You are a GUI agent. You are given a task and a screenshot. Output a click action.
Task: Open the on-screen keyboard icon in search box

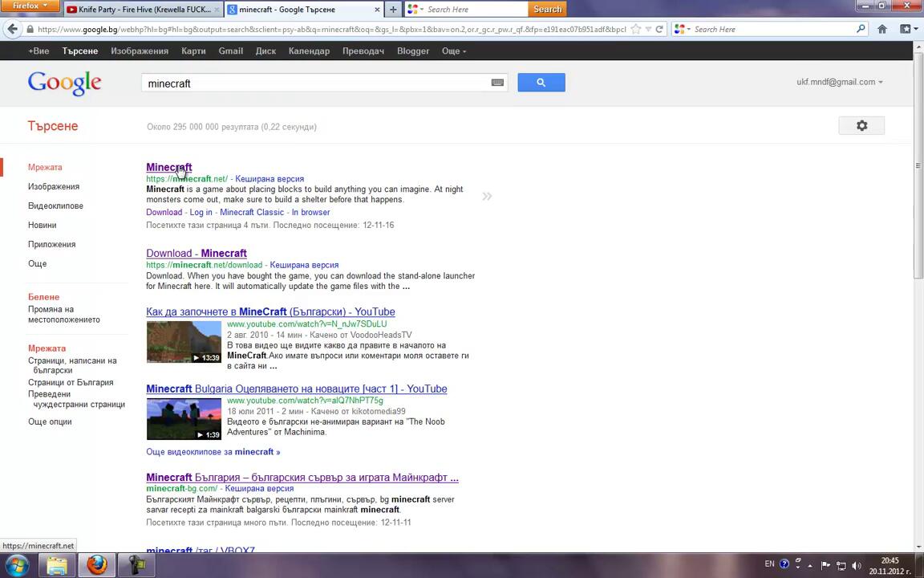(x=497, y=83)
